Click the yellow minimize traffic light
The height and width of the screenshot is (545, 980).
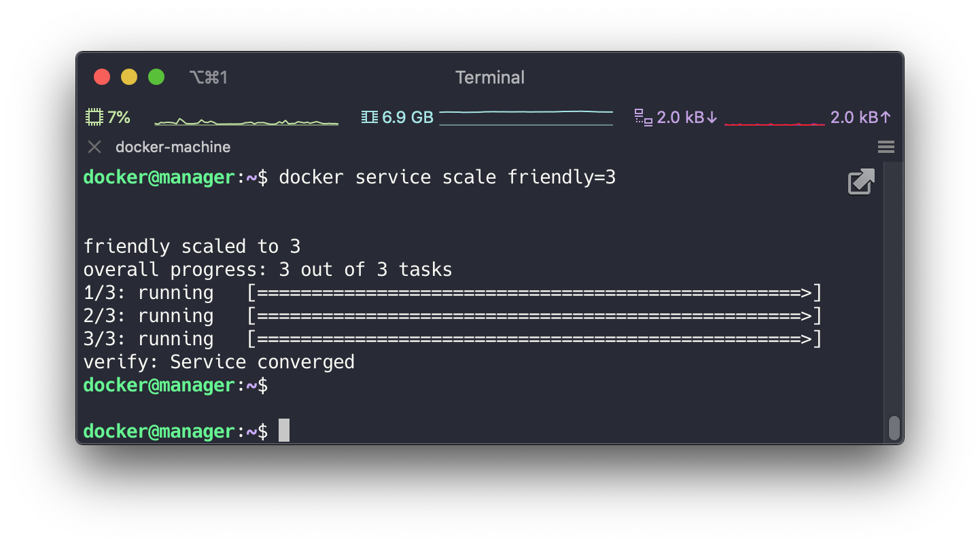click(x=128, y=77)
